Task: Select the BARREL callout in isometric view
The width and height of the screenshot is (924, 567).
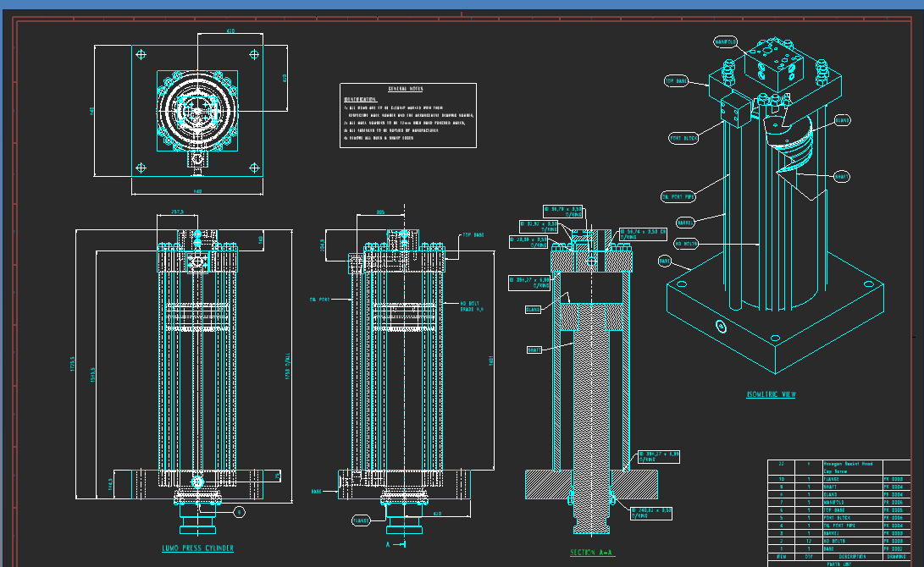Action: (x=686, y=223)
